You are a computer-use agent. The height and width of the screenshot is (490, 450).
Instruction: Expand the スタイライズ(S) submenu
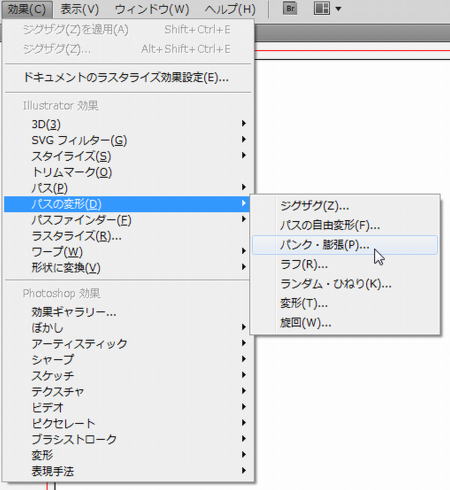pyautogui.click(x=128, y=156)
